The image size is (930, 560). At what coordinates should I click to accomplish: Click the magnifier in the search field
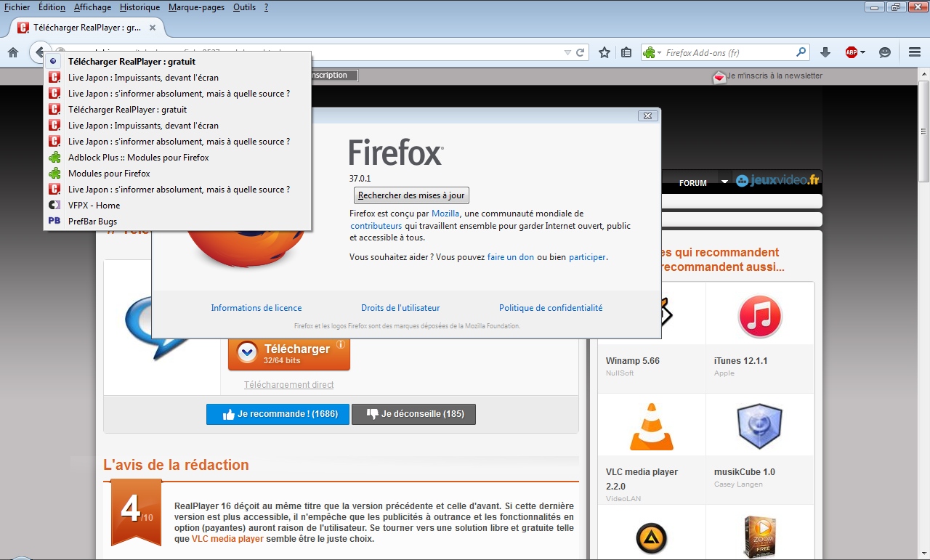coord(801,52)
